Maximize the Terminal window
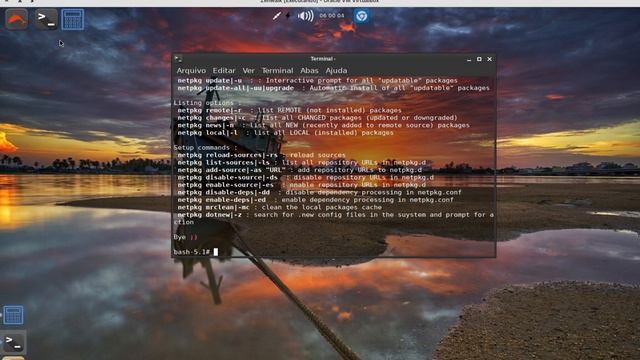Image resolution: width=640 pixels, height=360 pixels. coord(479,59)
